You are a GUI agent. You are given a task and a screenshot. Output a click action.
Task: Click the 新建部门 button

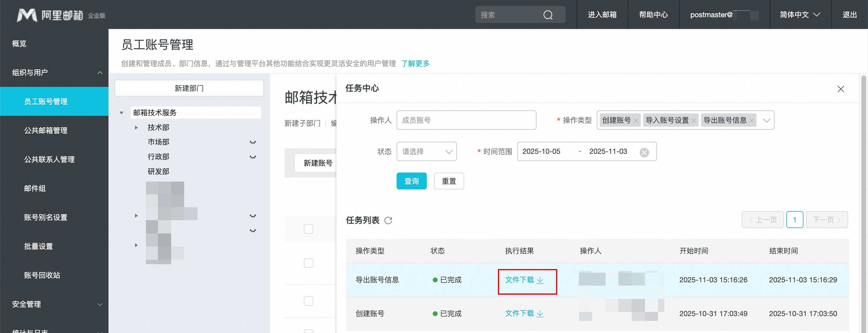click(x=189, y=88)
